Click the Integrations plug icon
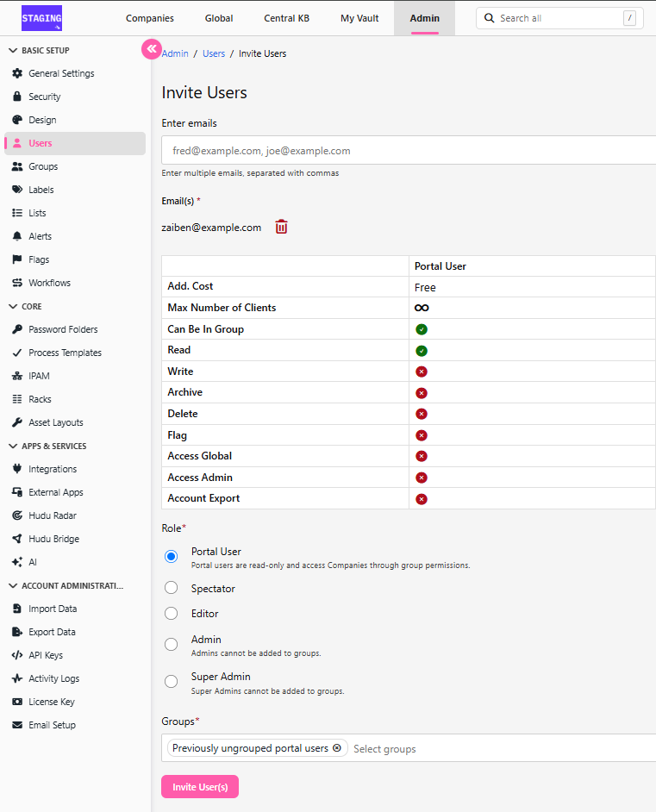 pos(17,469)
